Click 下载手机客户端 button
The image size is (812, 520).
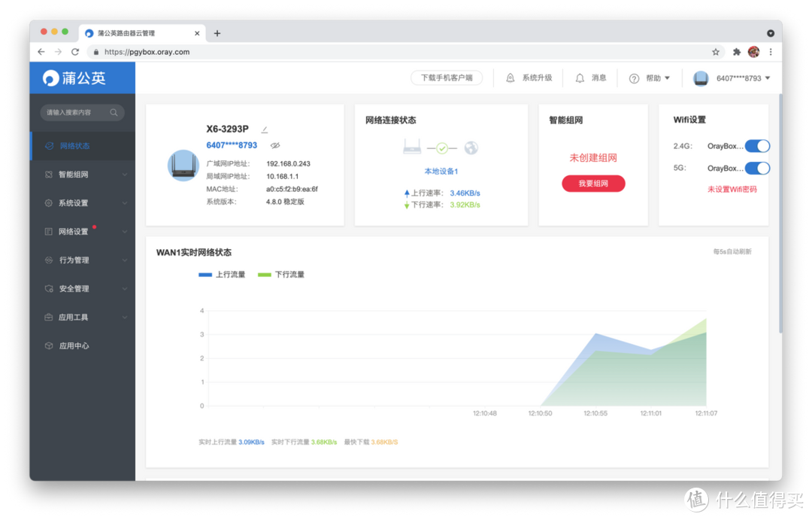coord(447,78)
